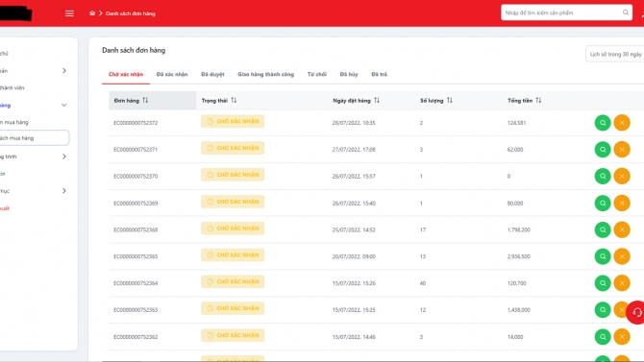Switch to Đã hủy tab
This screenshot has width=644, height=362.
point(349,74)
